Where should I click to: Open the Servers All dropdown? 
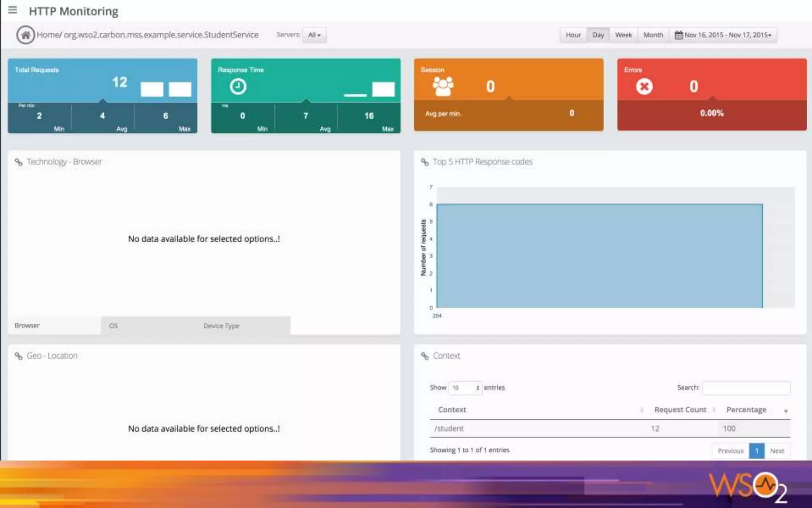tap(314, 35)
